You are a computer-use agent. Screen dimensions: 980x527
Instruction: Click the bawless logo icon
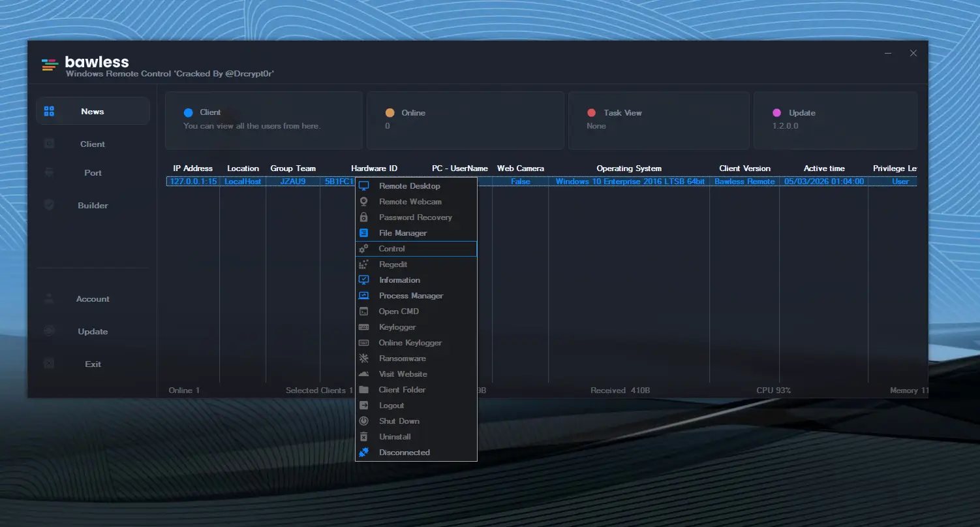coord(50,65)
